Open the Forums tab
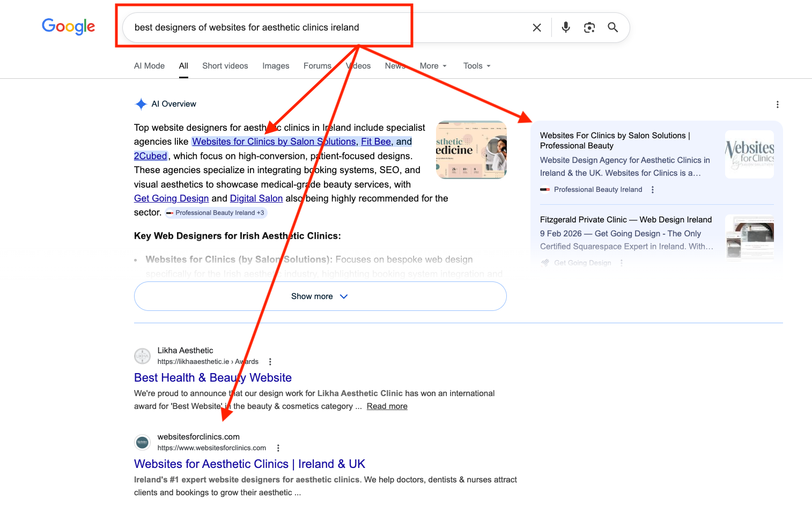This screenshot has height=506, width=812. [x=318, y=66]
